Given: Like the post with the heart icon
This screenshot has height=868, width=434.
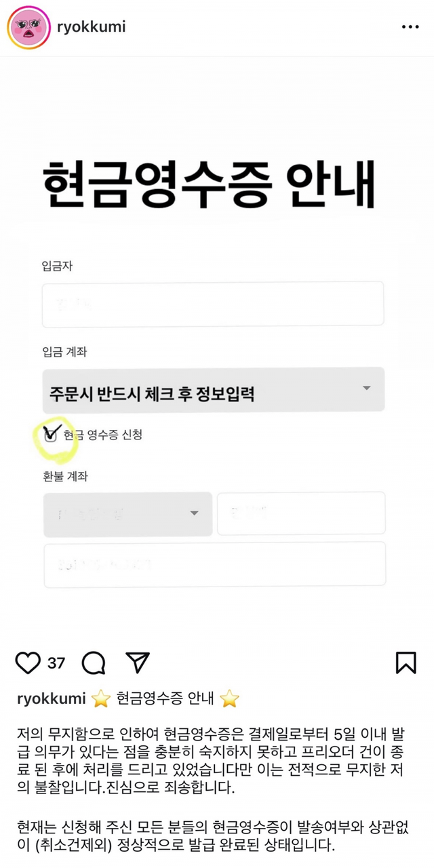Looking at the screenshot, I should click(28, 663).
